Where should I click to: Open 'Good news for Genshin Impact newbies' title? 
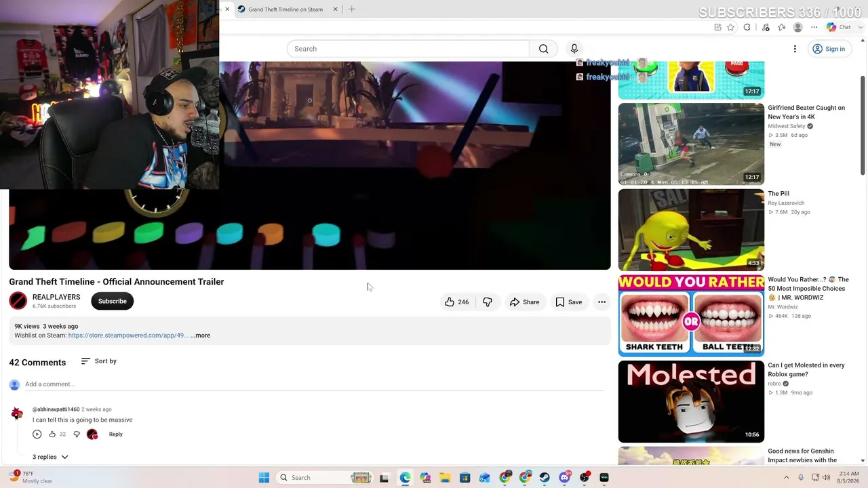pos(802,455)
